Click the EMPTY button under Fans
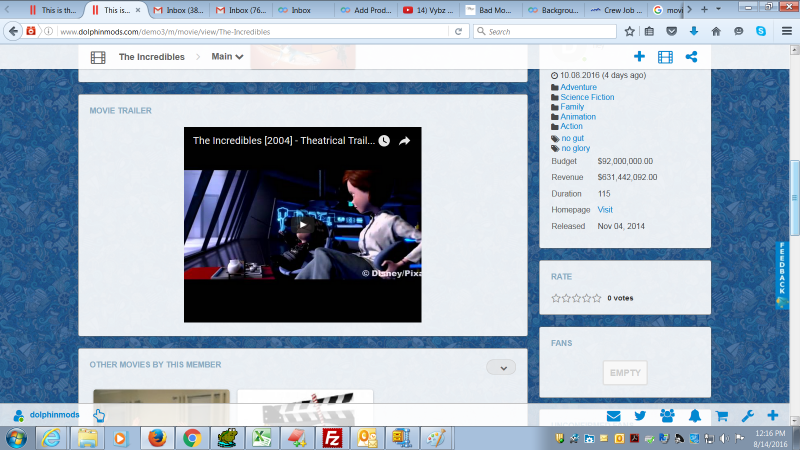The height and width of the screenshot is (450, 800). 625,373
